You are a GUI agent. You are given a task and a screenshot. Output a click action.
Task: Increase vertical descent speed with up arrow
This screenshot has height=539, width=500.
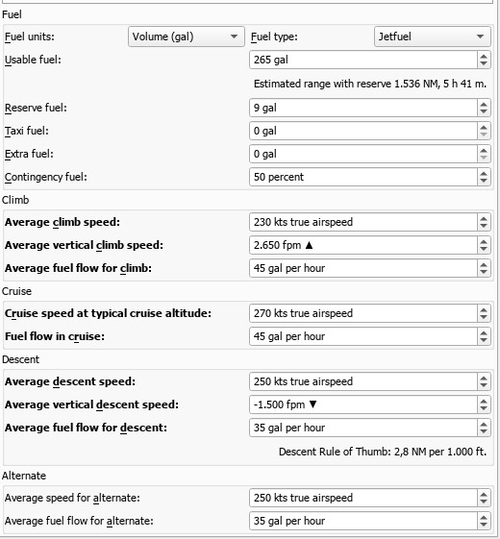pyautogui.click(x=484, y=401)
